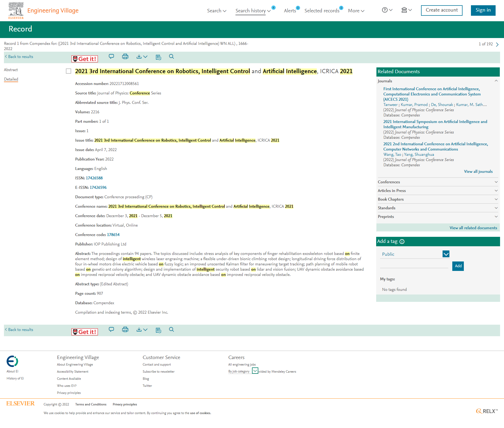The height and width of the screenshot is (428, 504).
Task: Open the Search dropdown menu
Action: coord(217,11)
